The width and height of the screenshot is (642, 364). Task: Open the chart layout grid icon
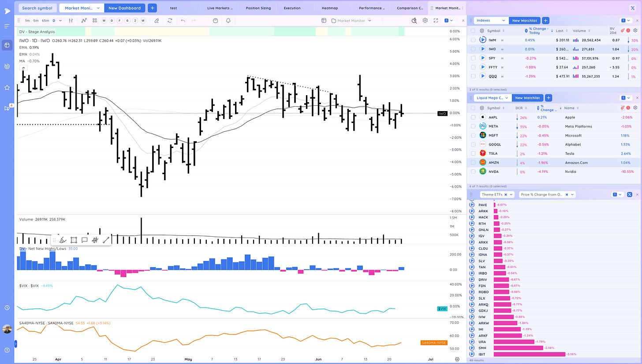coord(95,20)
